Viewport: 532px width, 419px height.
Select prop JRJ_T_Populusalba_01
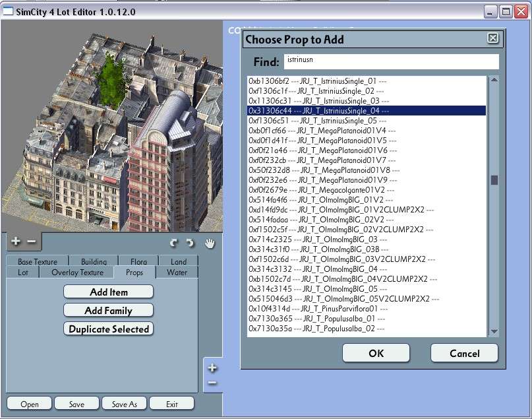(367, 319)
